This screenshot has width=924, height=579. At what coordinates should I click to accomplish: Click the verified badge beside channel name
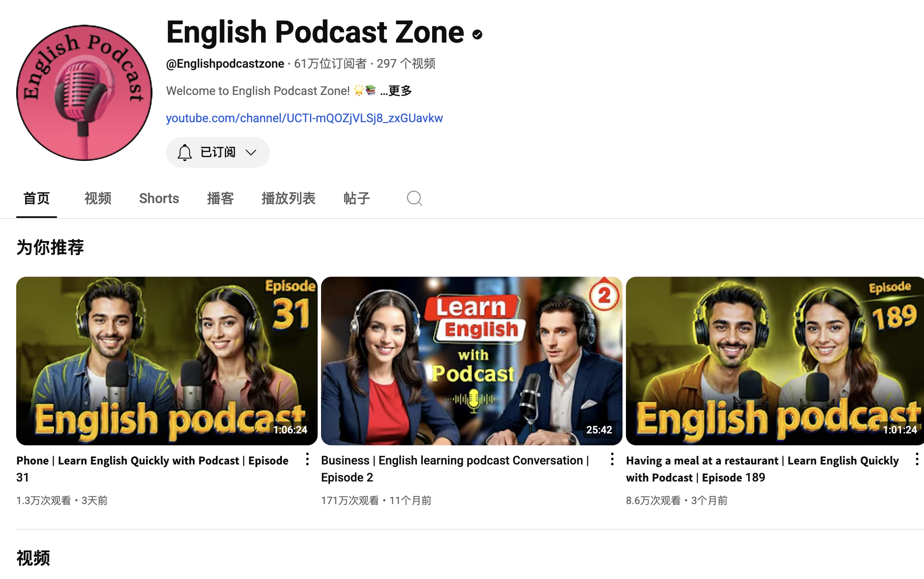coord(477,34)
